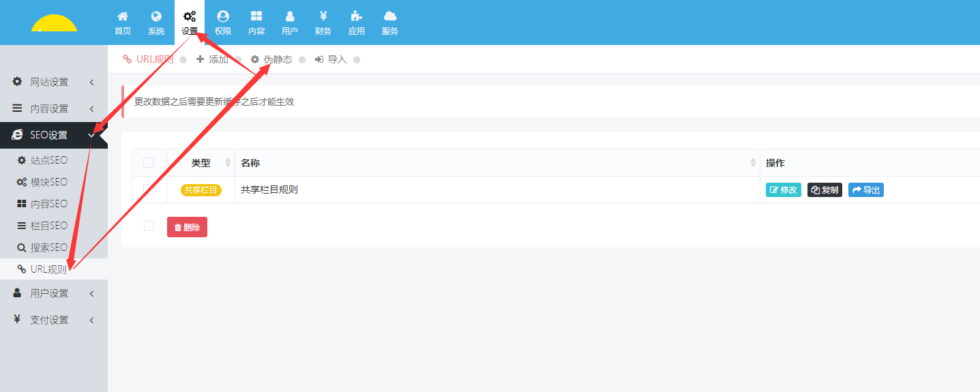The width and height of the screenshot is (980, 392).
Task: Open the 服务 cloud icon
Action: [390, 16]
